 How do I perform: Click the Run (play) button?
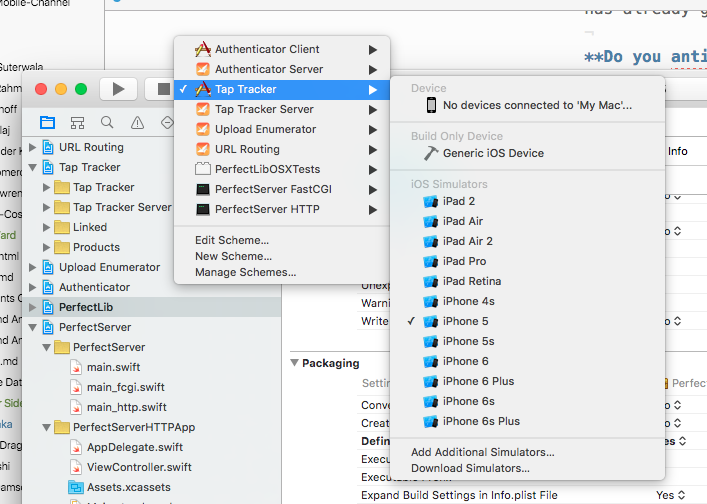pos(118,89)
